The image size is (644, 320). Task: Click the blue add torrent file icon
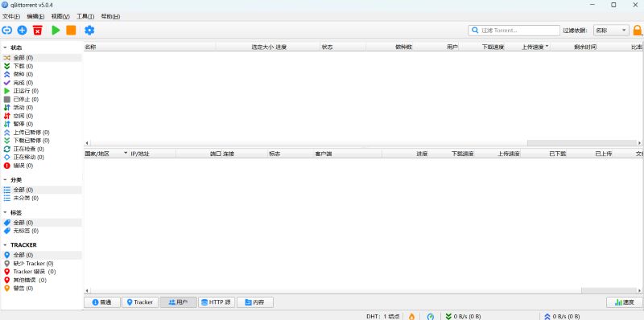[23, 30]
